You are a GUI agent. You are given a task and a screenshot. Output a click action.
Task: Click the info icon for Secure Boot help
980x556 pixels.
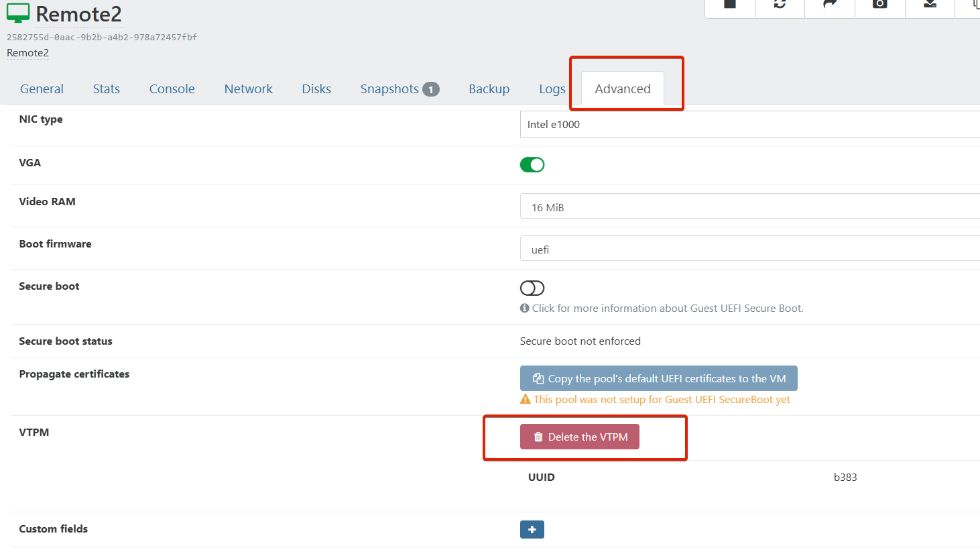[x=525, y=309]
